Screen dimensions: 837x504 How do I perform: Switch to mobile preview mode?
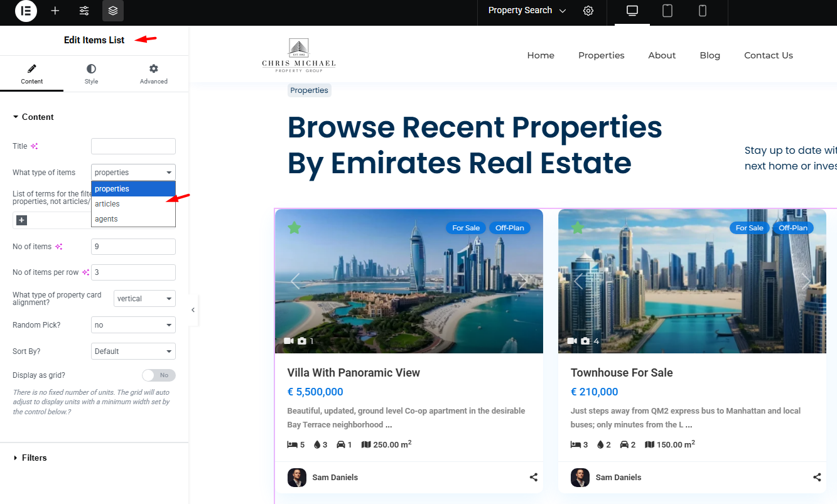coord(703,11)
